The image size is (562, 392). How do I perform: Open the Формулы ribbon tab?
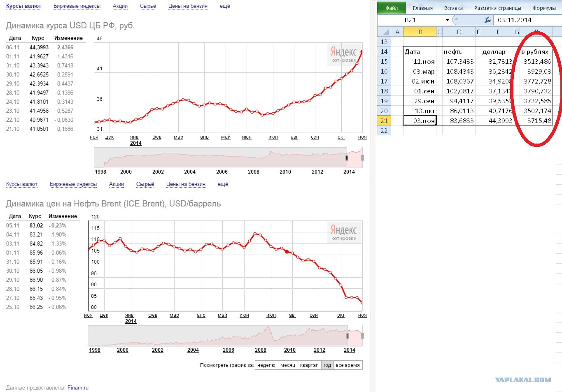click(x=544, y=8)
